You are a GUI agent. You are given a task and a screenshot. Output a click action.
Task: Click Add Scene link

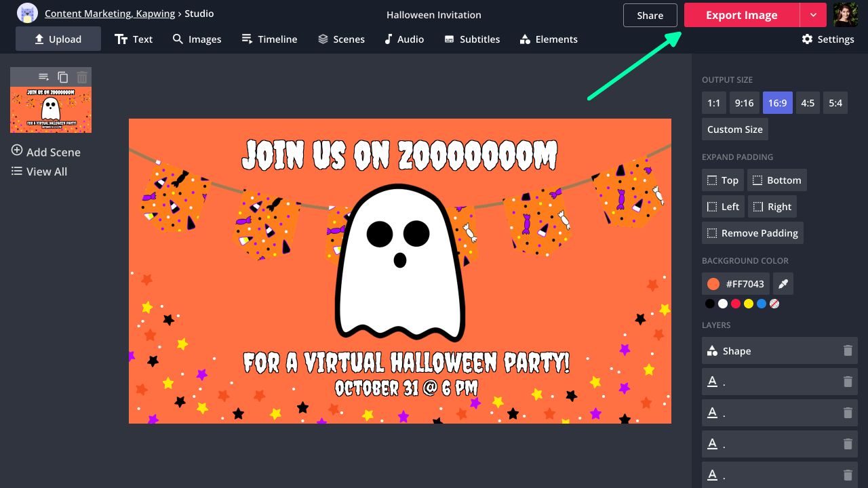[46, 152]
